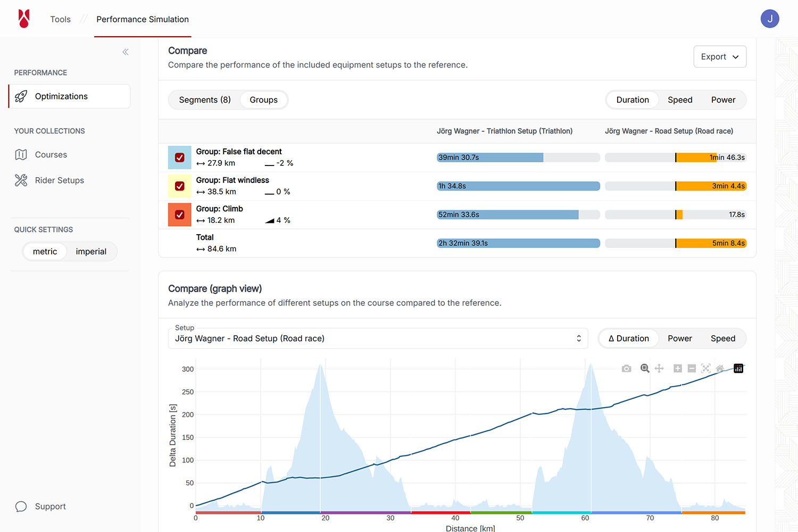798x532 pixels.
Task: Download plot as image via camera icon
Action: tap(626, 369)
